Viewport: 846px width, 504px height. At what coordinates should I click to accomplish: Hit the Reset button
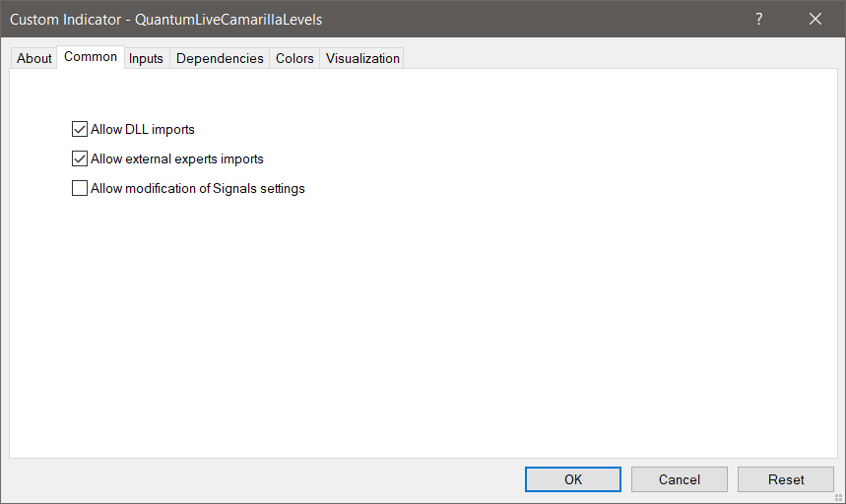tap(786, 479)
